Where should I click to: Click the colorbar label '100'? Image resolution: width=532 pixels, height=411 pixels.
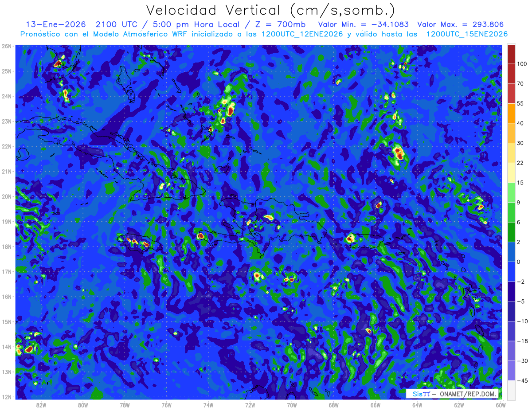click(522, 64)
